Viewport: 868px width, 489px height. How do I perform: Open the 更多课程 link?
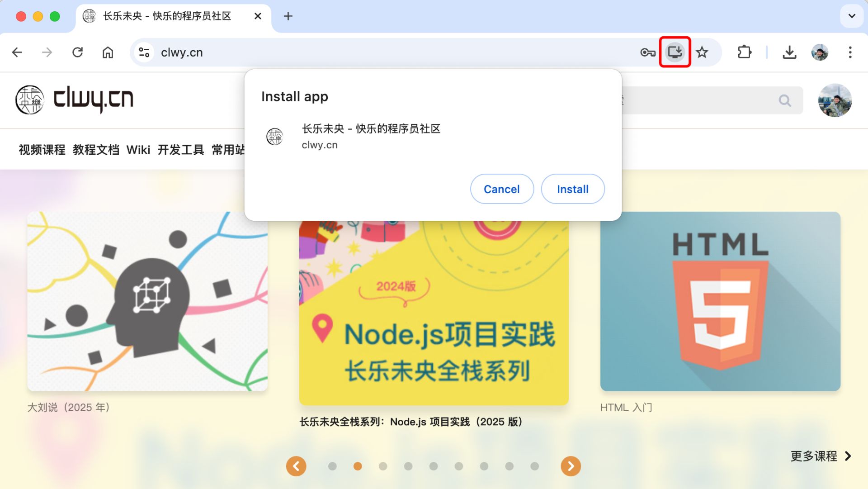[821, 456]
